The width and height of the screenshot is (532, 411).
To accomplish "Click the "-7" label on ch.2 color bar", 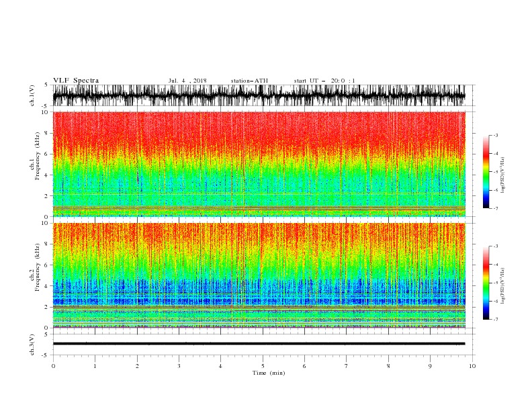I will pyautogui.click(x=495, y=320).
